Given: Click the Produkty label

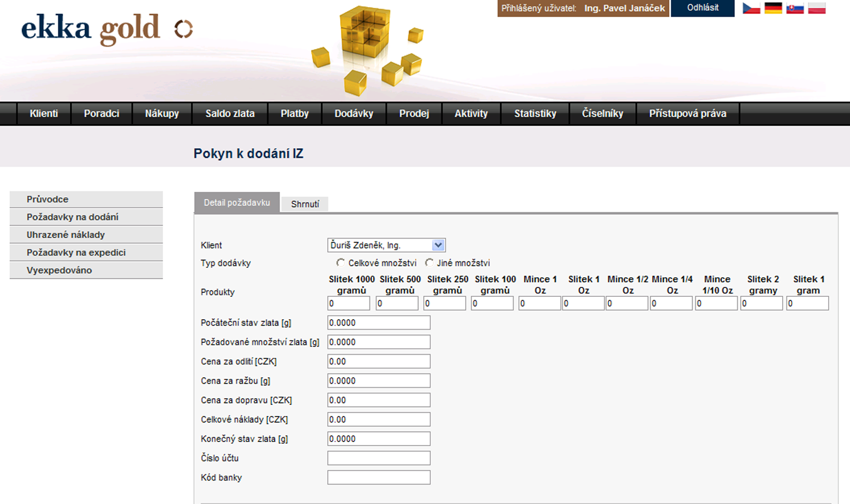Looking at the screenshot, I should (x=218, y=292).
